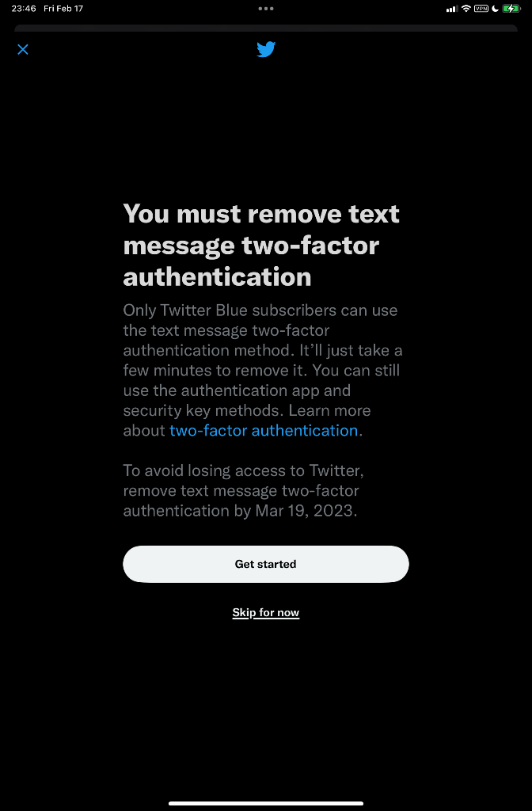
Task: Close the dialog with the blue X
Action: pos(23,50)
